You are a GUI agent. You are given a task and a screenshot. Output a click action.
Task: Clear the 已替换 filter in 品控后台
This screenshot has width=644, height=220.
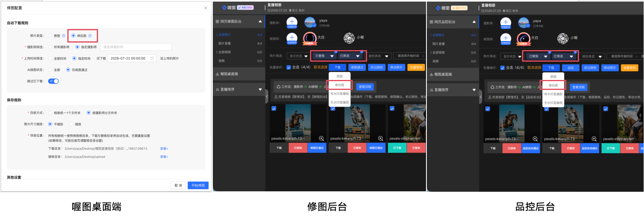click(x=550, y=52)
